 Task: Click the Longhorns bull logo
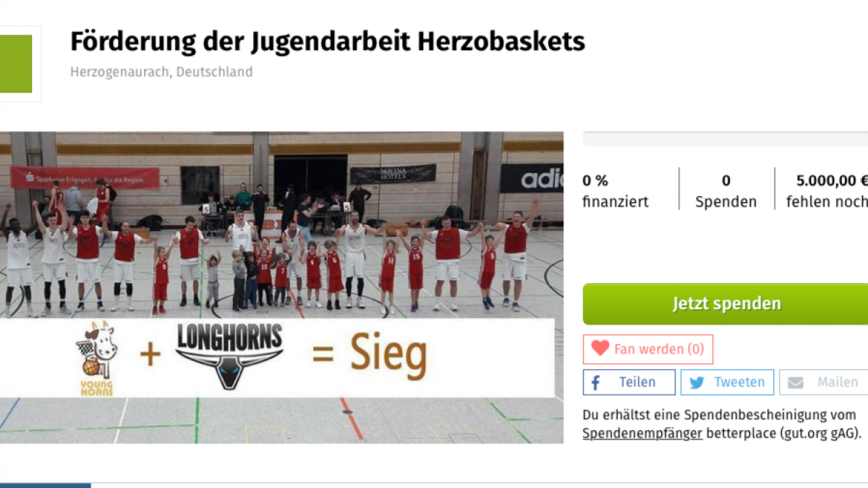coord(229,356)
